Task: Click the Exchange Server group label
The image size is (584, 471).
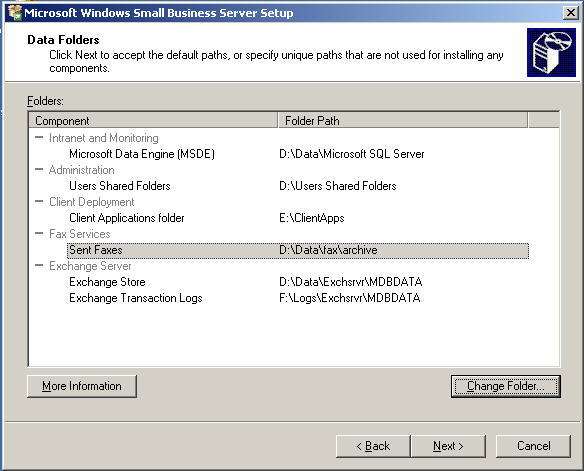Action: click(90, 266)
